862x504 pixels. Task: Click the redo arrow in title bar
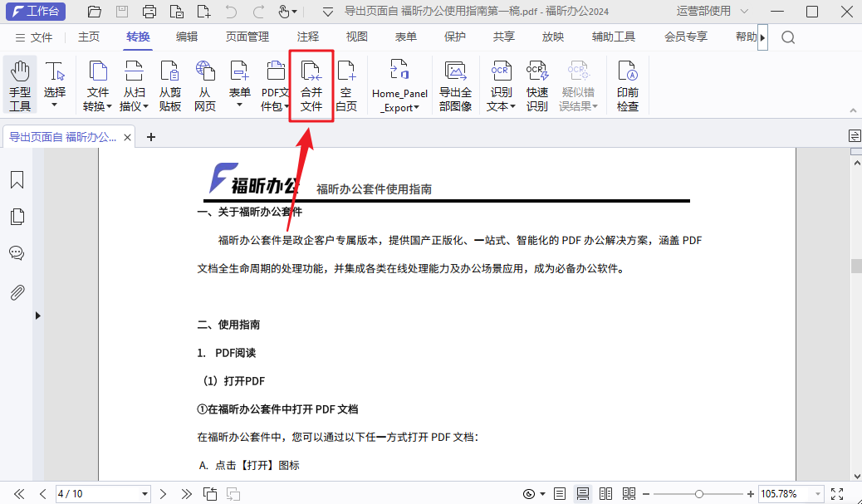[258, 12]
